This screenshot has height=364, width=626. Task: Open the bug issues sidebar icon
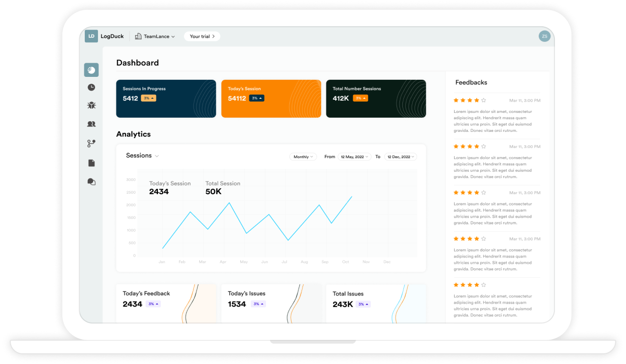coord(91,105)
